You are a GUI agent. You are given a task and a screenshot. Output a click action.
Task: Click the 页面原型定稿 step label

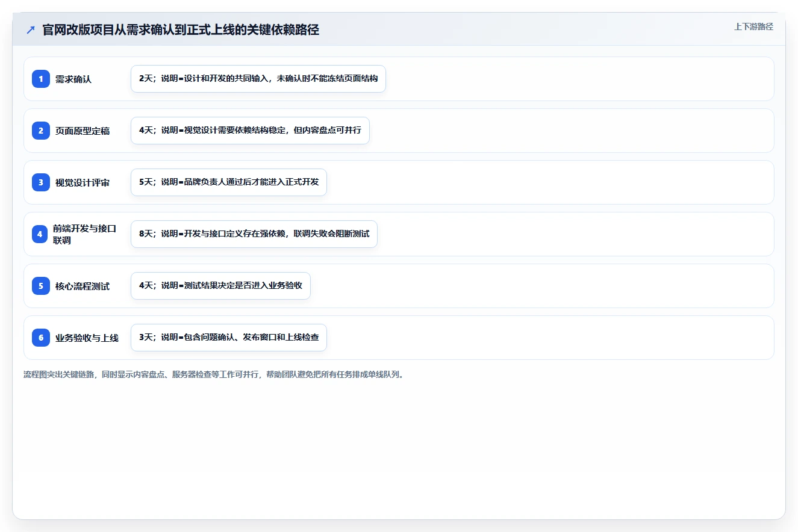(x=83, y=131)
